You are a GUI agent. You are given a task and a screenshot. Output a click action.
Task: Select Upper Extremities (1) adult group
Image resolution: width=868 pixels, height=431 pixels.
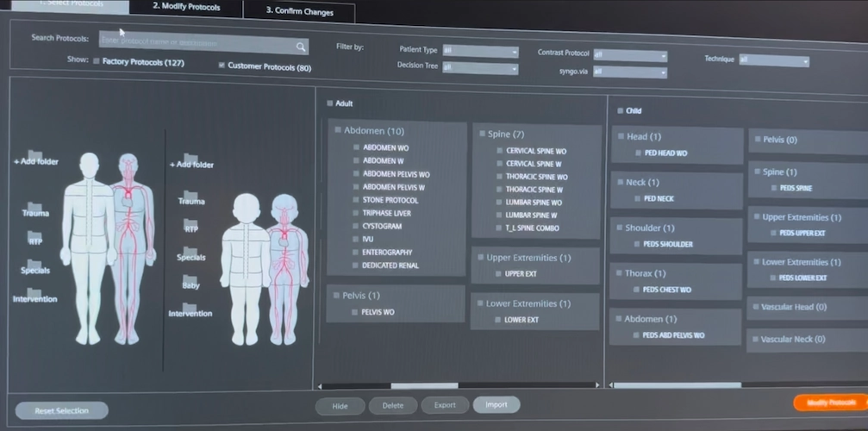coord(479,257)
